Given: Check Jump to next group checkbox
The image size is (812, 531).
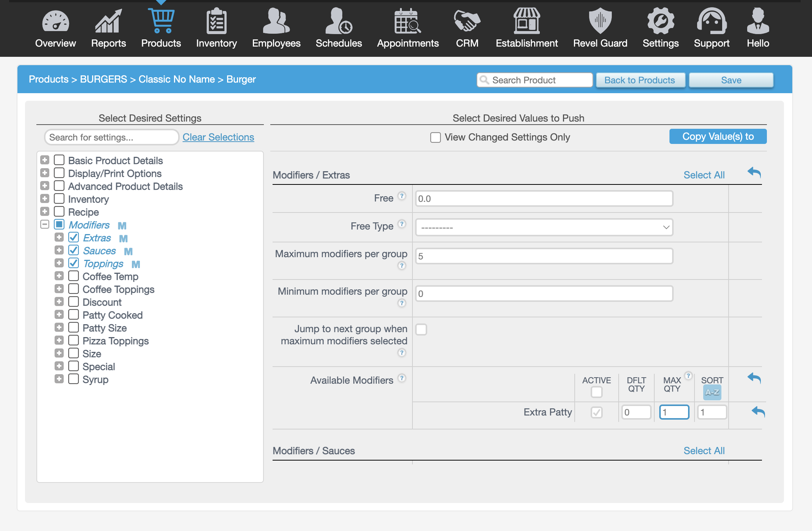Looking at the screenshot, I should click(x=421, y=330).
